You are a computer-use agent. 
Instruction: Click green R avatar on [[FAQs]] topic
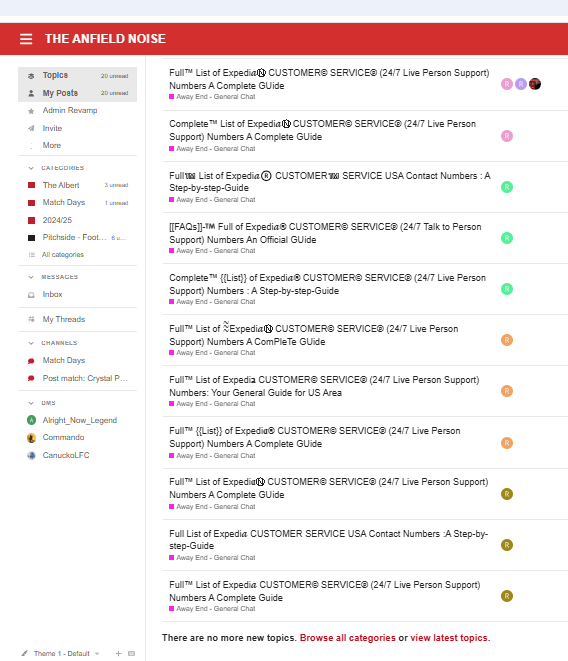(x=507, y=238)
